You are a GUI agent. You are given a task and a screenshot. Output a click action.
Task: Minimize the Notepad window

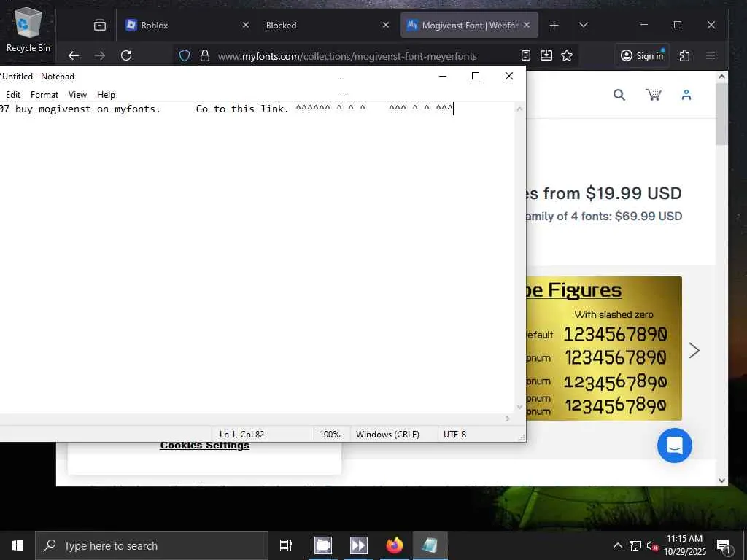(x=443, y=76)
